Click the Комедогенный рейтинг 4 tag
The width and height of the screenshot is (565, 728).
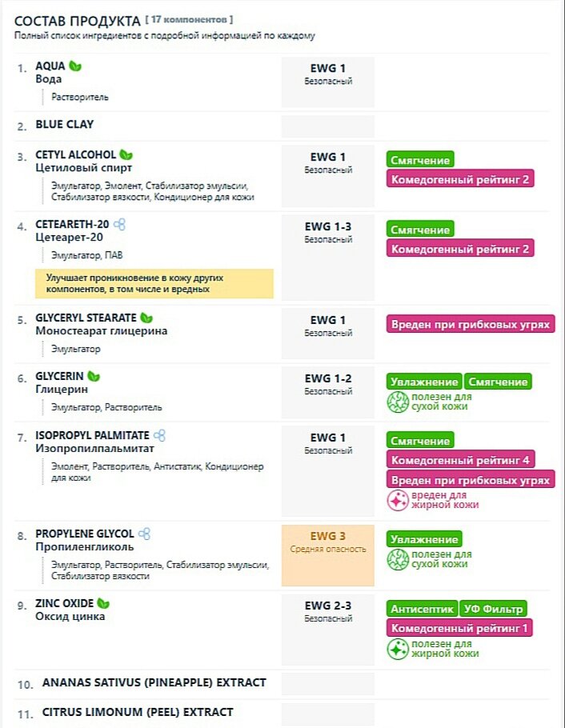(x=460, y=460)
